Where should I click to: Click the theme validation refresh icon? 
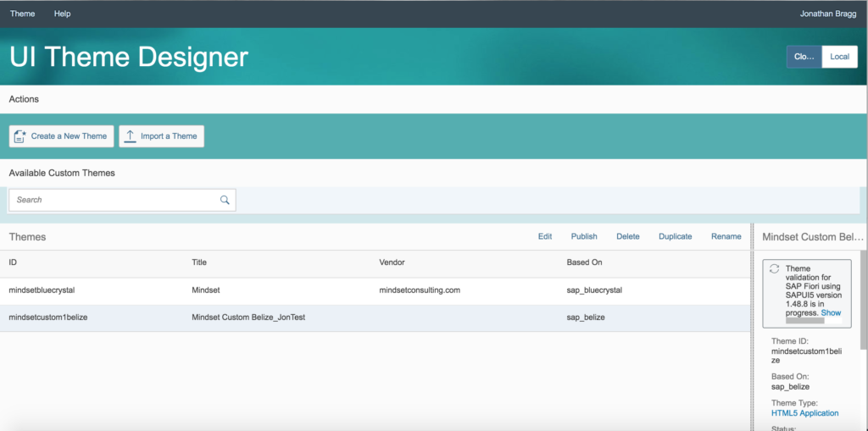[775, 268]
